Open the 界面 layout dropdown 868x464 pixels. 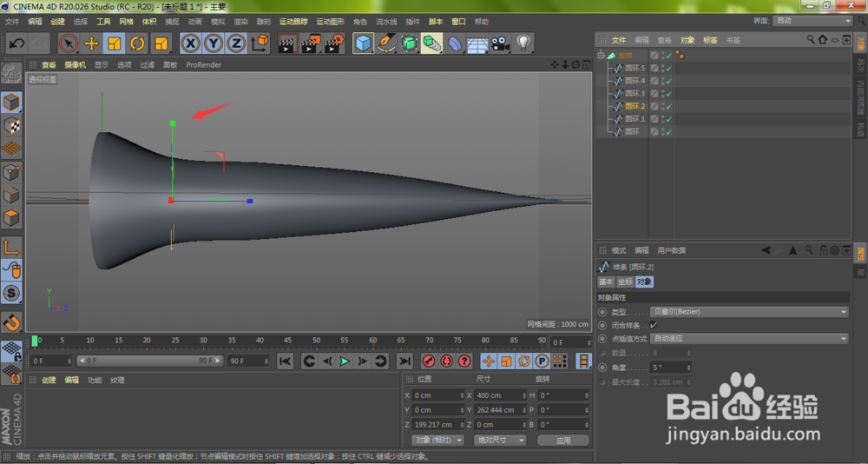[x=812, y=21]
